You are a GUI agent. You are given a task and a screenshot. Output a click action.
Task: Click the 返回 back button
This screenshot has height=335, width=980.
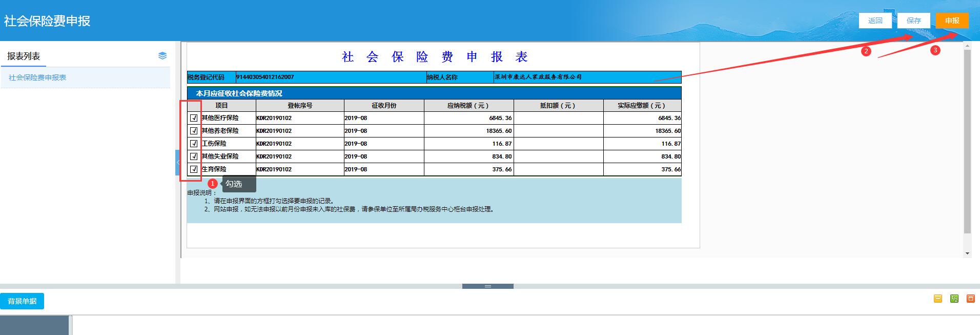coord(875,21)
